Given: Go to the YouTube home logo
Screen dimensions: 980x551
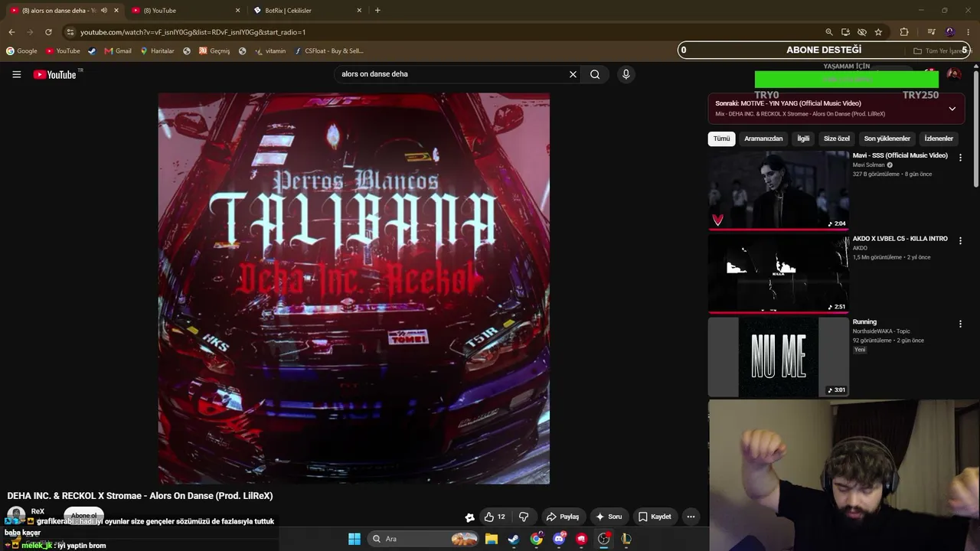Looking at the screenshot, I should click(55, 74).
